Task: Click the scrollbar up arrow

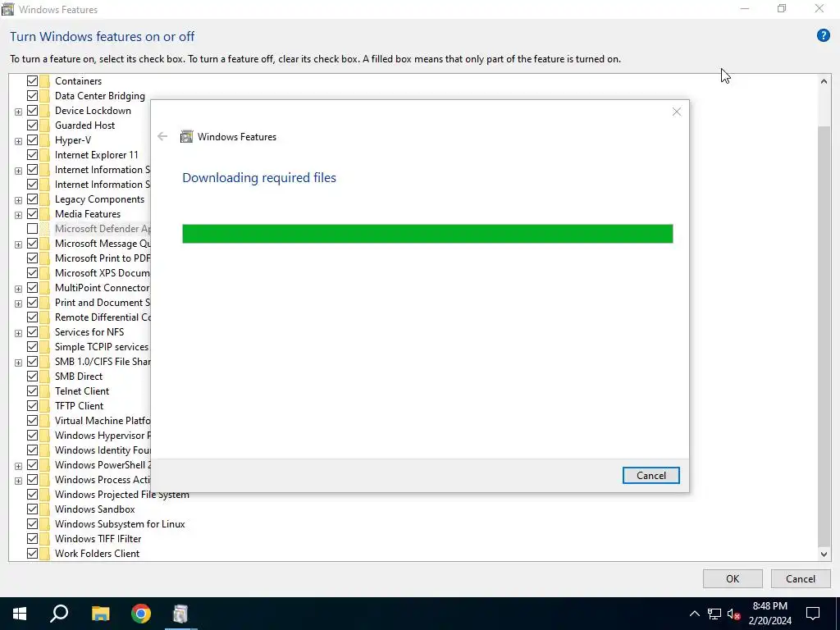Action: 824,81
